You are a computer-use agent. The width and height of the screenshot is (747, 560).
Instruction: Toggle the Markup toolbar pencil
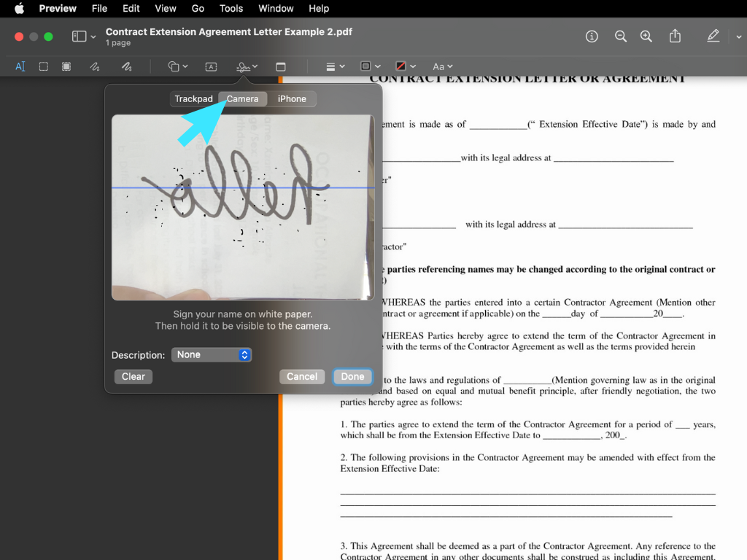[x=713, y=36]
